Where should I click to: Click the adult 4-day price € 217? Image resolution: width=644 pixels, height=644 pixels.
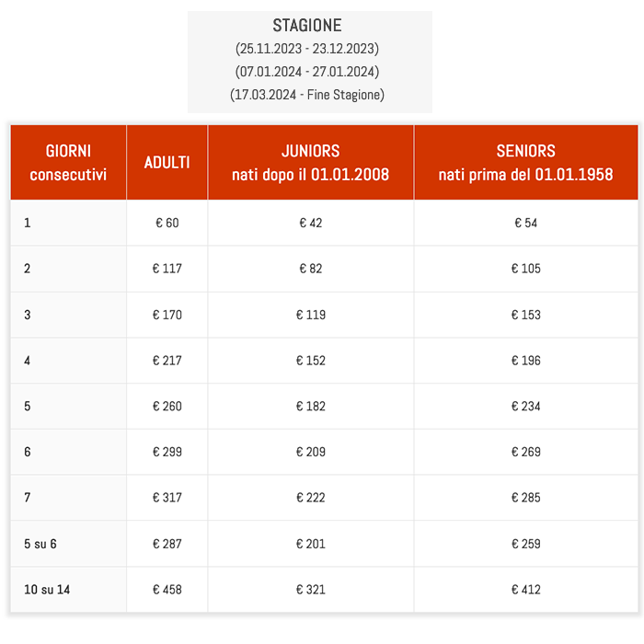(x=167, y=361)
